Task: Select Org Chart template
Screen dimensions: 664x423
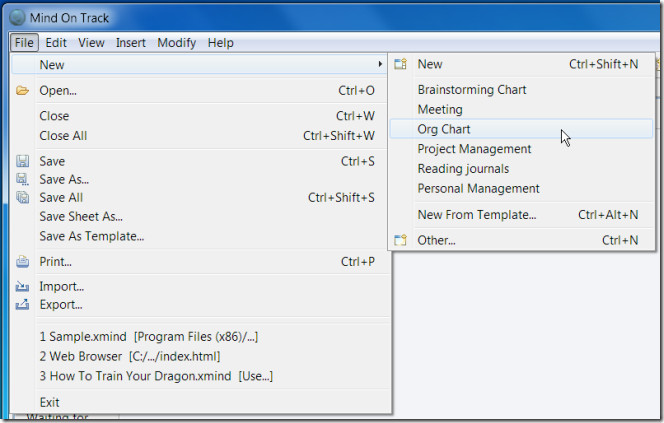Action: pyautogui.click(x=521, y=129)
